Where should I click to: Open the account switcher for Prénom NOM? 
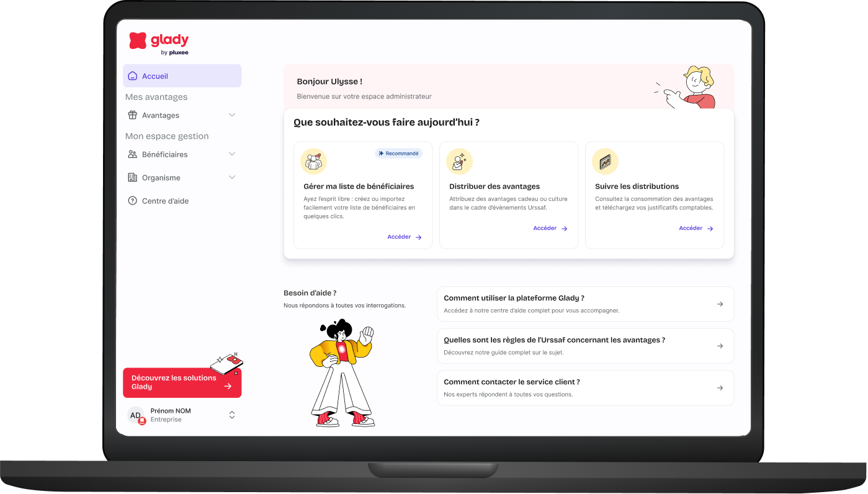point(232,415)
